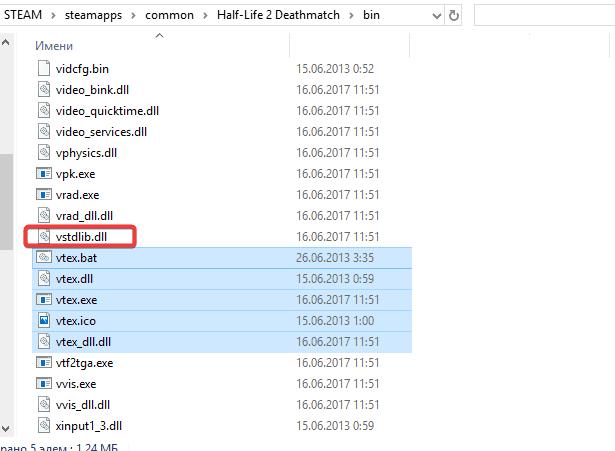The width and height of the screenshot is (615, 451).
Task: Go to STEAM folder in breadcrumb
Action: click(x=23, y=15)
